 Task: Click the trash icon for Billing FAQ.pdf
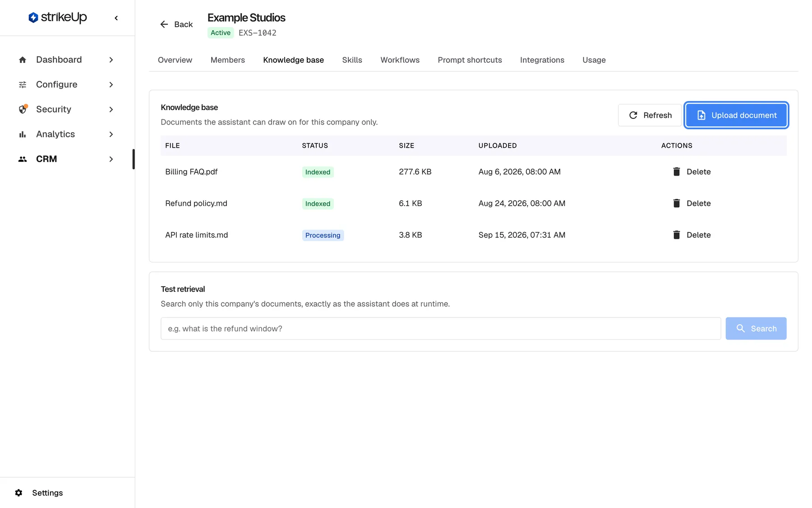pos(676,172)
